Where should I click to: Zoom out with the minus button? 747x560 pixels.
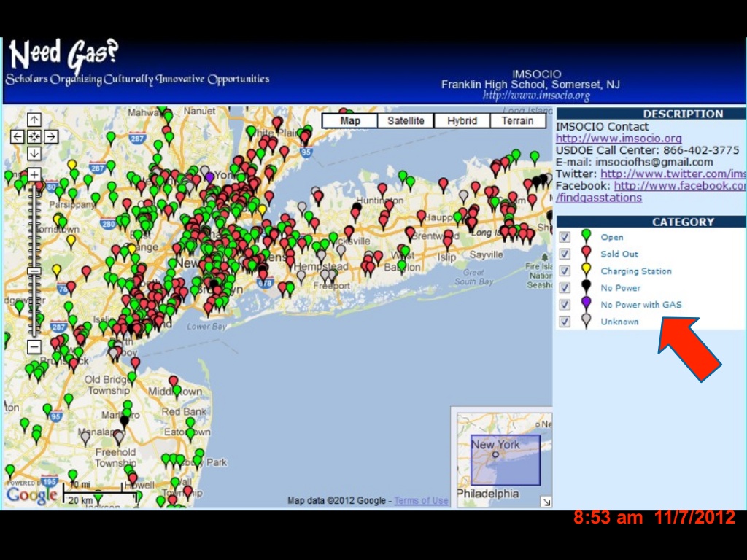[34, 346]
